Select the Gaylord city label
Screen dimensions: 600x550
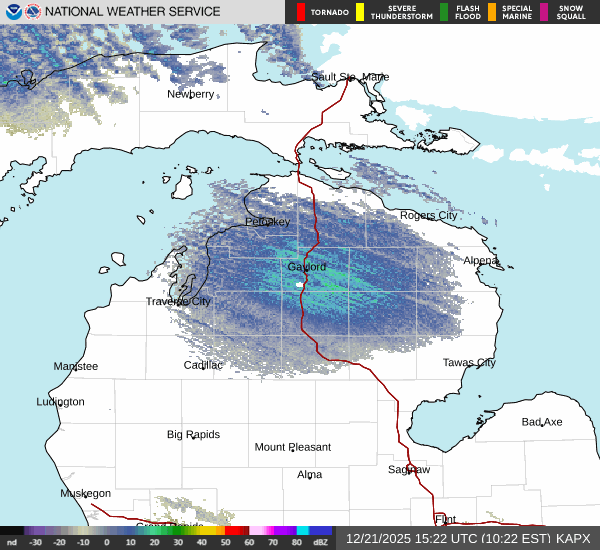[x=306, y=267]
